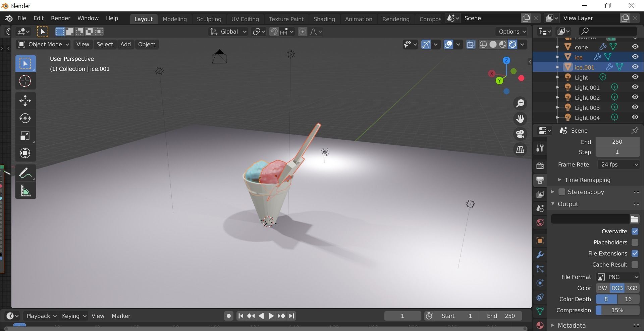Select the Scale tool

25,136
